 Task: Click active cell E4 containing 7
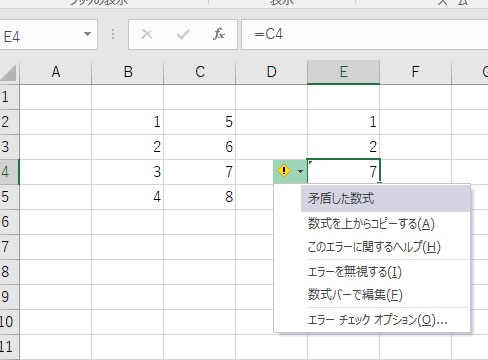[343, 171]
